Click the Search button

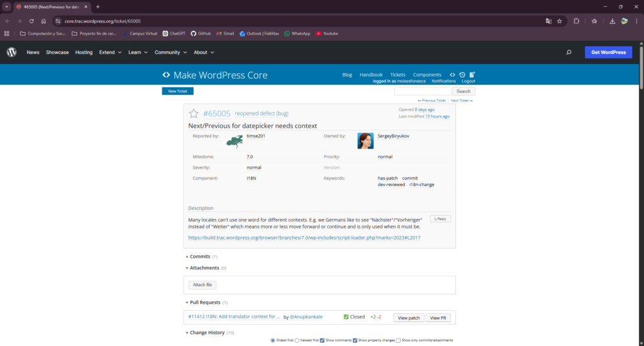464,91
